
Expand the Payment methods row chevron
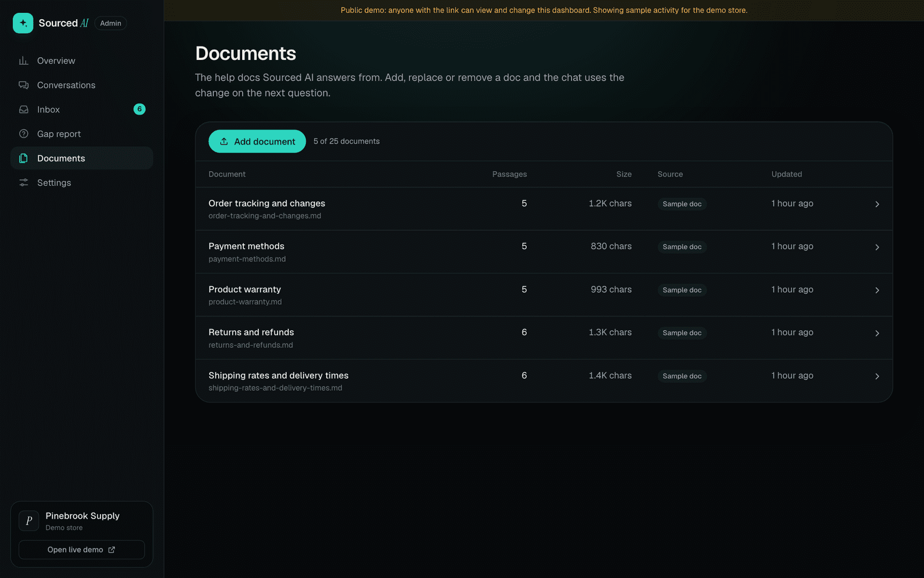click(877, 247)
